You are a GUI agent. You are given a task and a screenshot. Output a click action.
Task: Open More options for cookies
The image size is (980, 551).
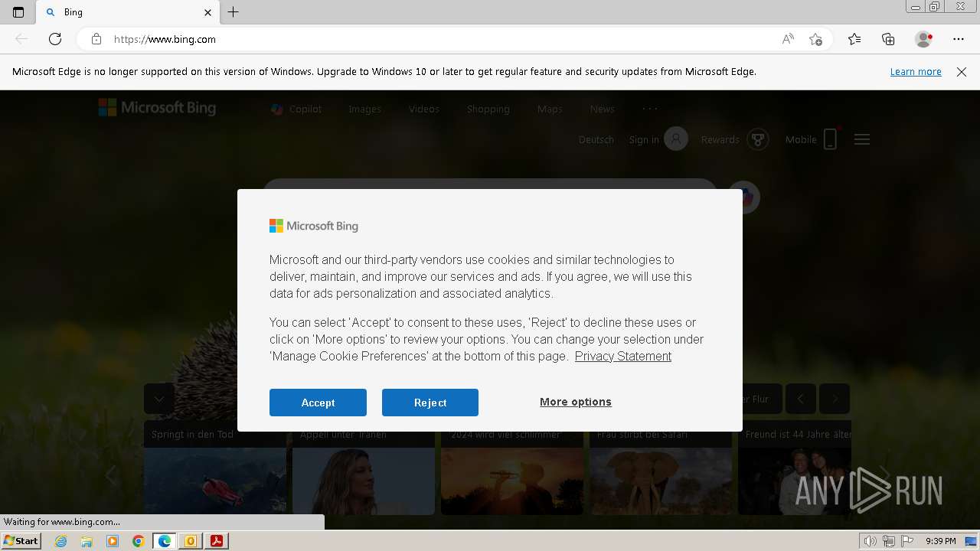pos(576,402)
